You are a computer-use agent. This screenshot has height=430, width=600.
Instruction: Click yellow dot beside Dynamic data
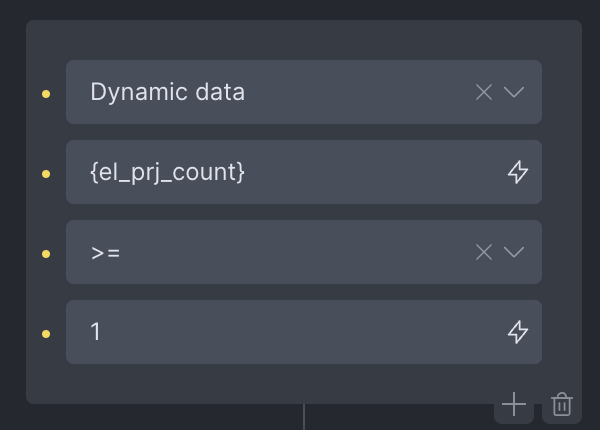[x=46, y=93]
